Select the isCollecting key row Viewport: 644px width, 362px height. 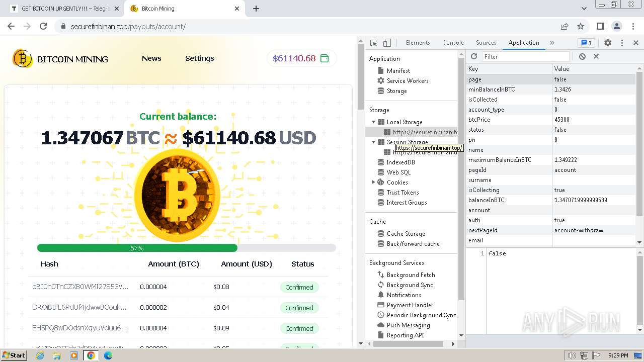(x=551, y=190)
